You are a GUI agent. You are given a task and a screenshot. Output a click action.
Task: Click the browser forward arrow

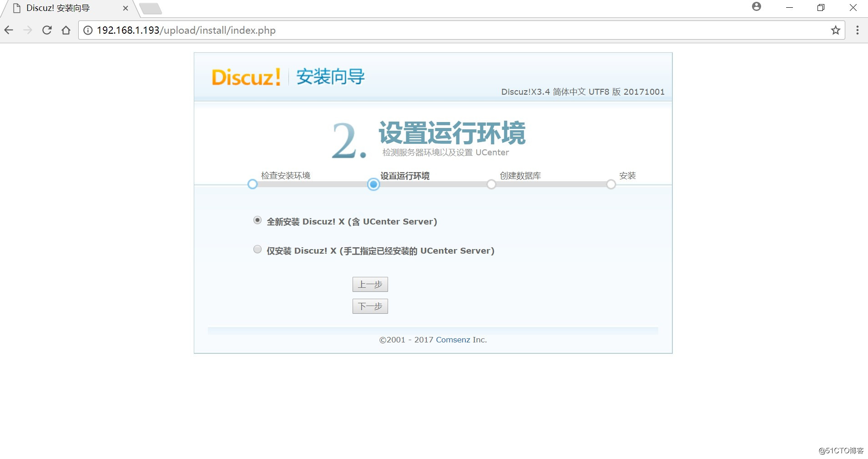28,30
